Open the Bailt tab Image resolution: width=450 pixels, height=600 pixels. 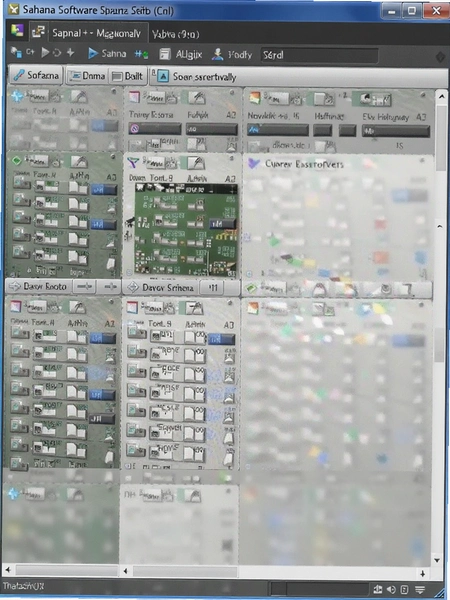click(x=127, y=76)
